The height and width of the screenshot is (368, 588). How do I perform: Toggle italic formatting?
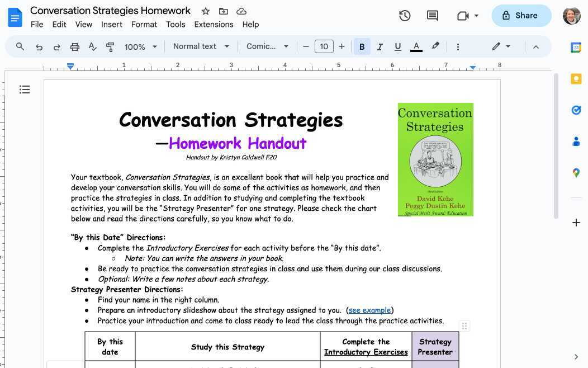pos(380,46)
